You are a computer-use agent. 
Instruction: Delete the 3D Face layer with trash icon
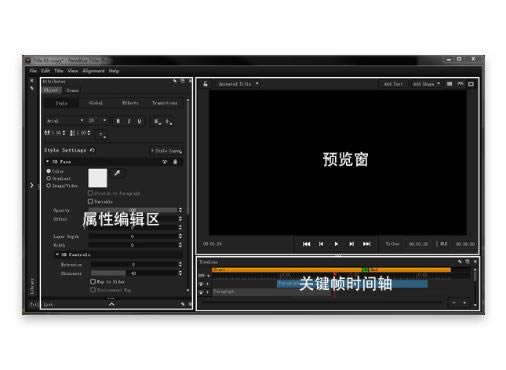point(175,162)
